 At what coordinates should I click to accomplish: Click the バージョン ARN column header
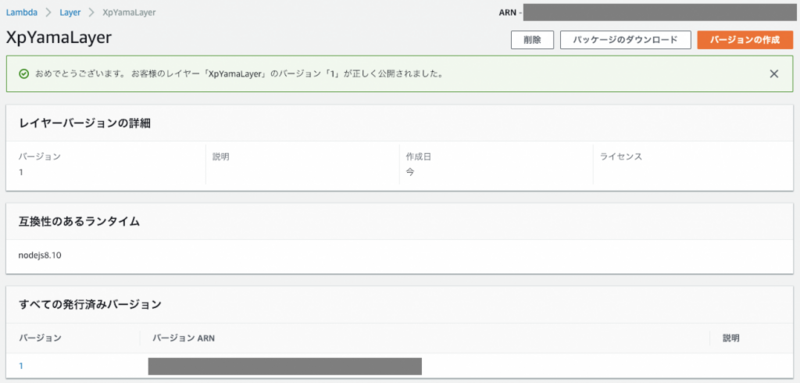pyautogui.click(x=183, y=338)
